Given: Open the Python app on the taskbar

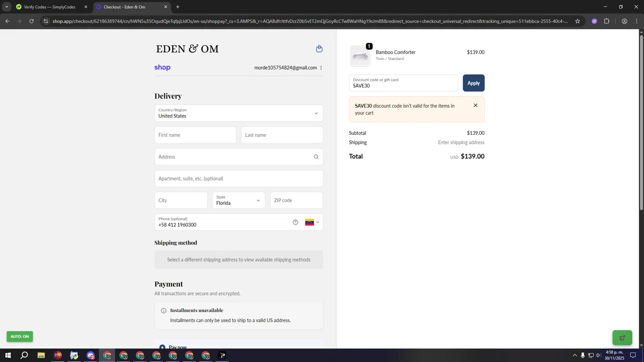Looking at the screenshot, I should click(x=74, y=355).
